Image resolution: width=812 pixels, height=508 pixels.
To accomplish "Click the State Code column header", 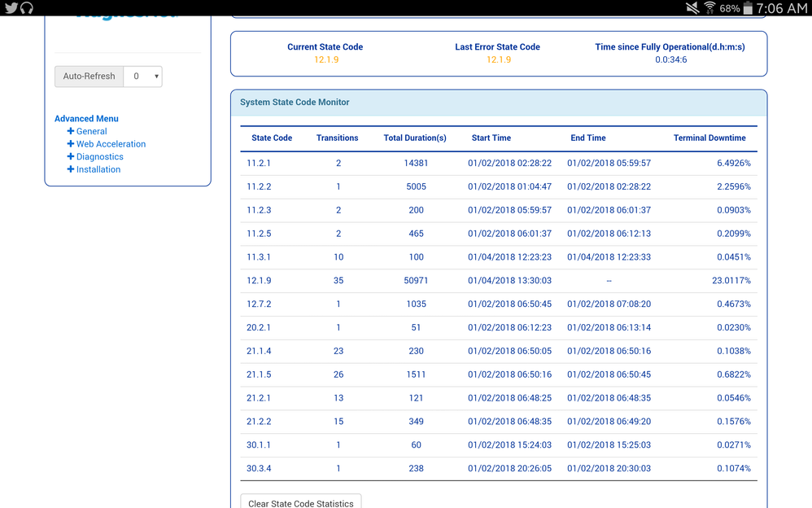I will pos(272,138).
